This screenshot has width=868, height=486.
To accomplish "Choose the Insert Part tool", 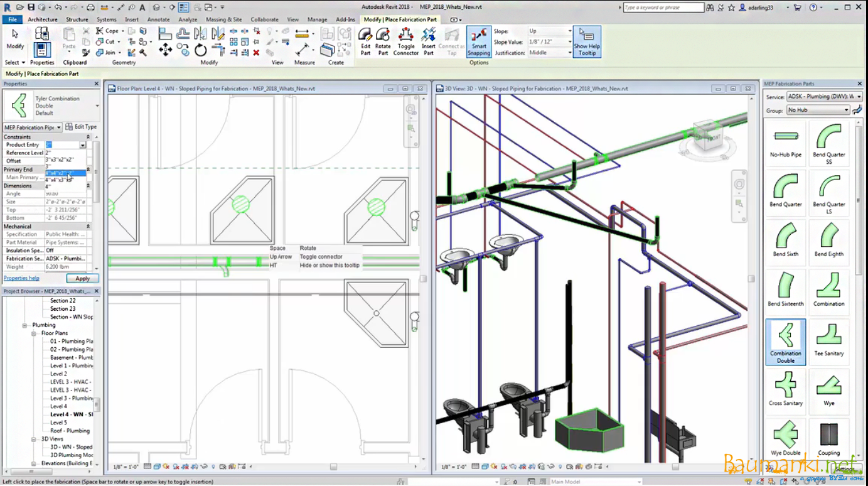I will (x=429, y=41).
